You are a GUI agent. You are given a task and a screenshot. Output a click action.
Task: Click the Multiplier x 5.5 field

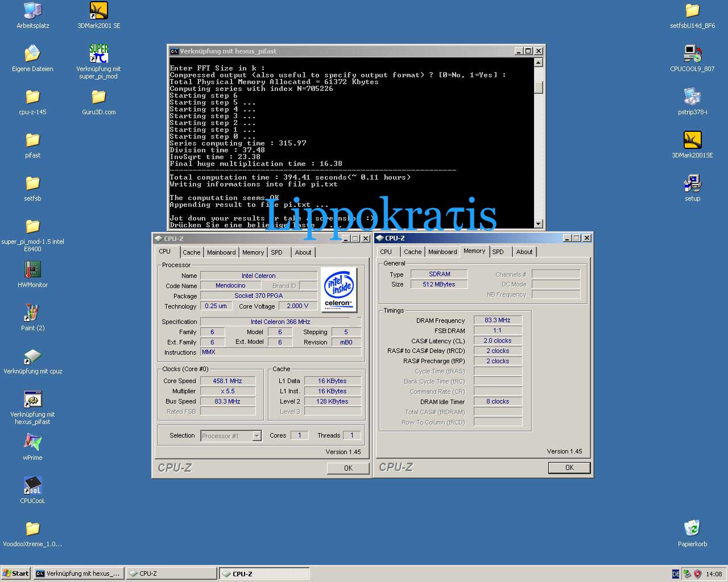(x=227, y=391)
